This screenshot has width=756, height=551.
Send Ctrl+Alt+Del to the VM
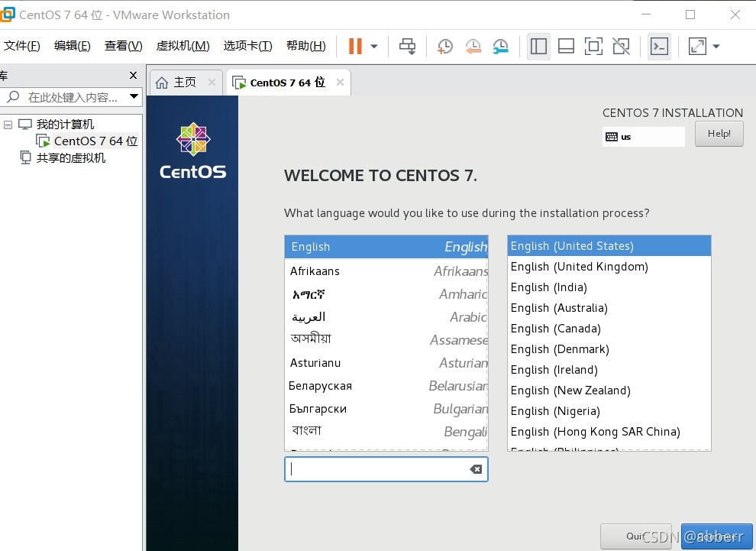(408, 47)
